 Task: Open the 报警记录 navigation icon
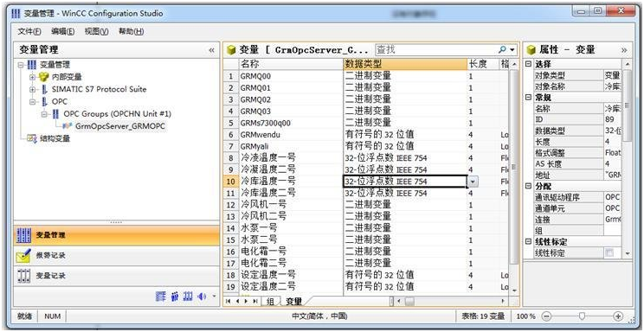pyautogui.click(x=24, y=255)
